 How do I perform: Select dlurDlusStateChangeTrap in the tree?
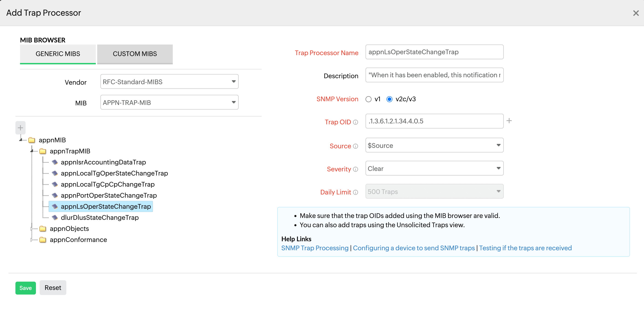pos(100,217)
